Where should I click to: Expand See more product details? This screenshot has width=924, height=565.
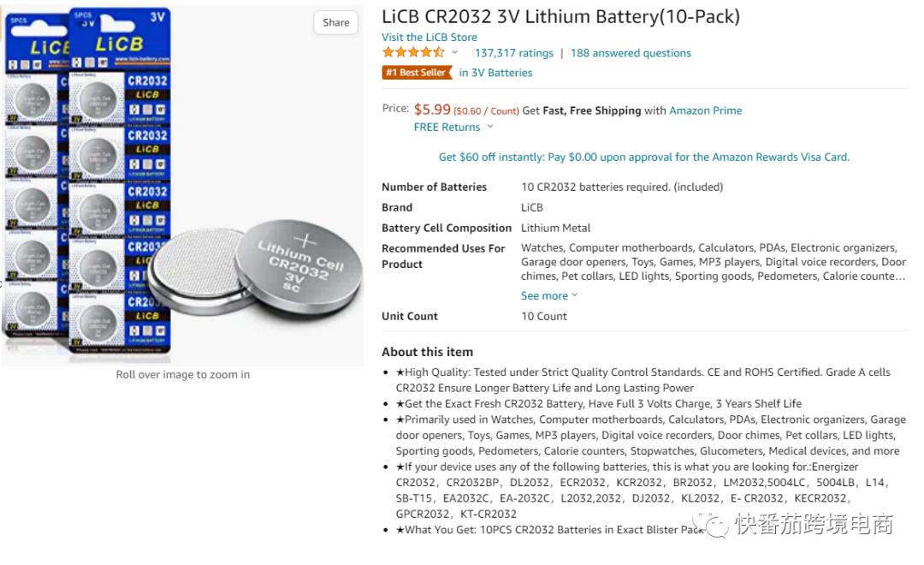[x=544, y=295]
